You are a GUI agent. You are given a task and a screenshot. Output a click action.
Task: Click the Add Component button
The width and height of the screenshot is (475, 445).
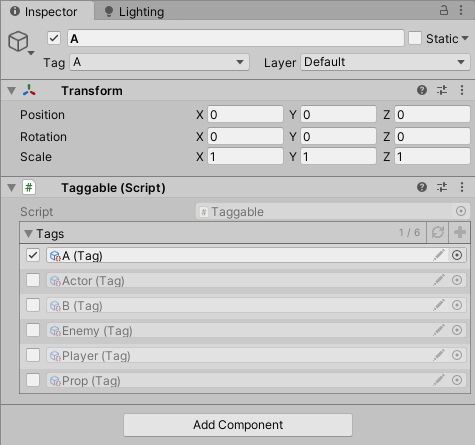coord(238,425)
